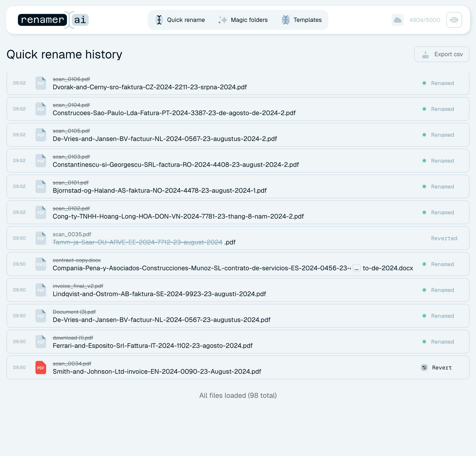
Task: Click PDF icon of scan_0035.pdf row
Action: [41, 238]
